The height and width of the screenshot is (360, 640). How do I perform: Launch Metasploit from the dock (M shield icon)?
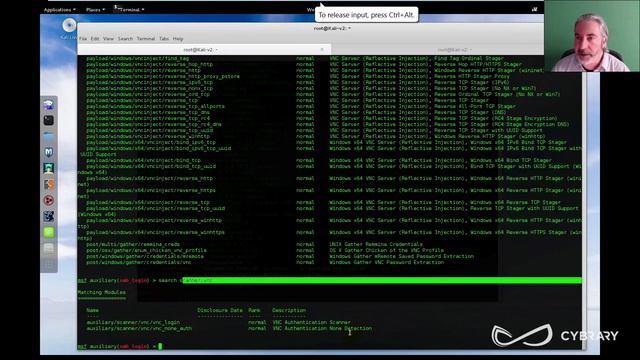49,152
